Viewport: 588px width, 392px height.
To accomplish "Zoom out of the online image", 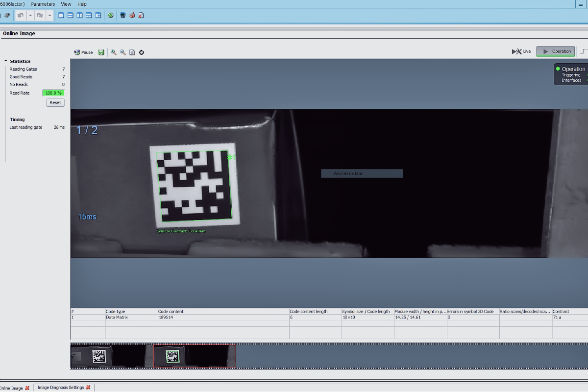I will 123,52.
